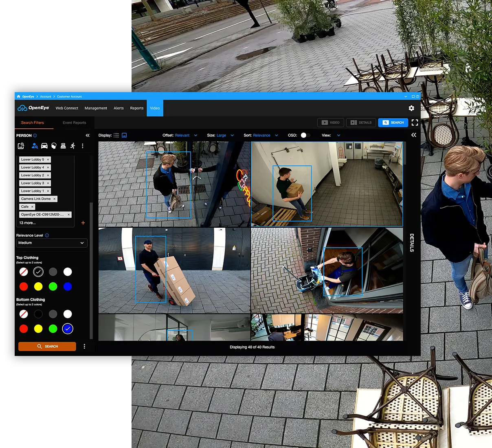Deselect the blue bottom clothing color
This screenshot has height=448, width=492.
[x=68, y=329]
